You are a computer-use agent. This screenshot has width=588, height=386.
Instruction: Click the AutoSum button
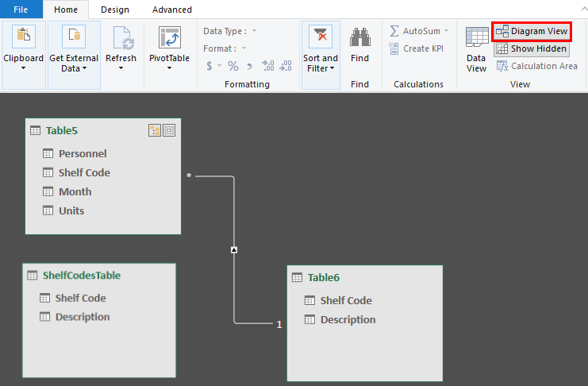(418, 31)
